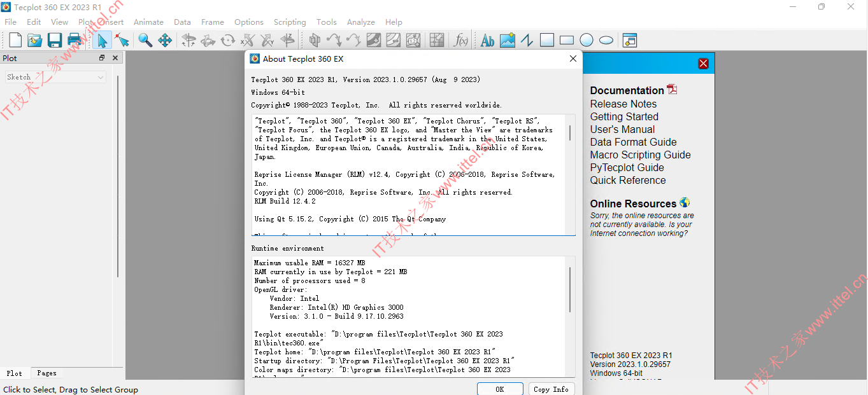This screenshot has width=868, height=395.
Task: Open the PyTecplot Guide link
Action: pos(627,167)
